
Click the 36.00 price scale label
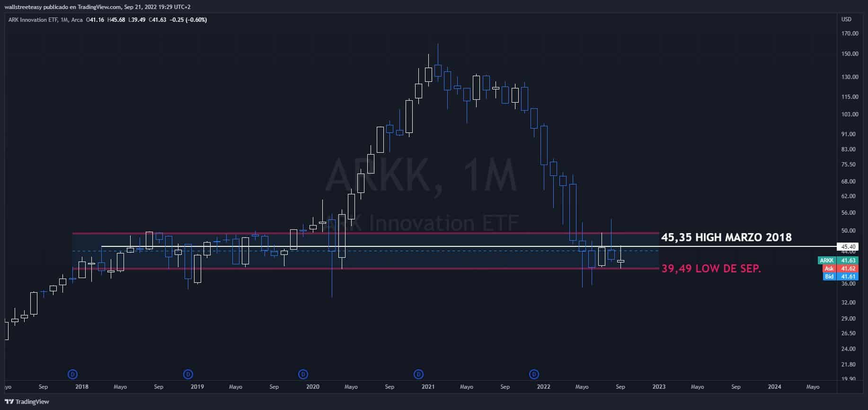(x=850, y=284)
